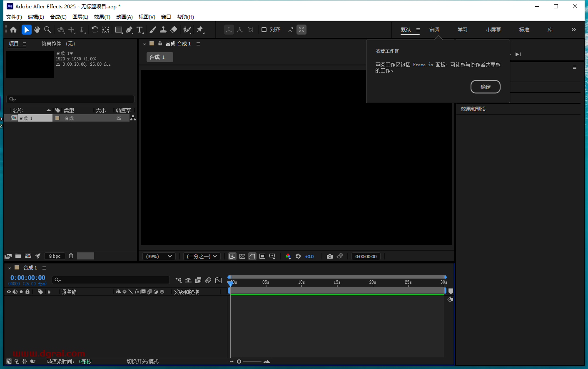Click the project flowchart view icon
588x369 pixels.
(133, 118)
